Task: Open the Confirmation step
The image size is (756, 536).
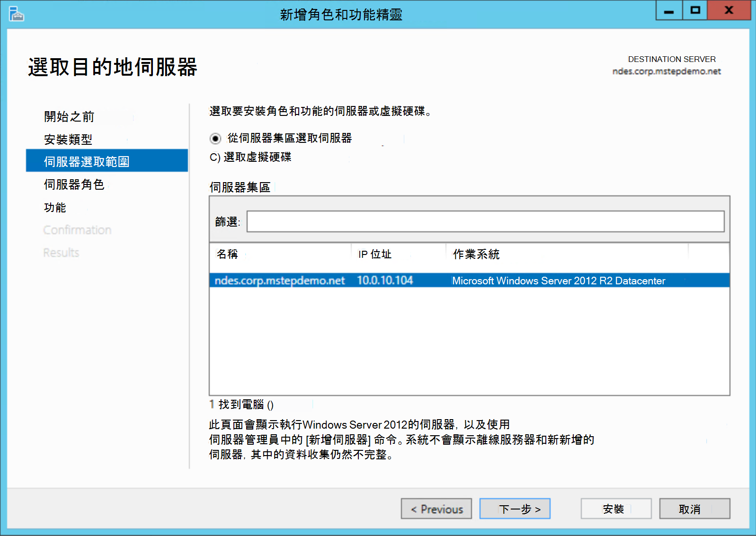Action: [x=77, y=230]
